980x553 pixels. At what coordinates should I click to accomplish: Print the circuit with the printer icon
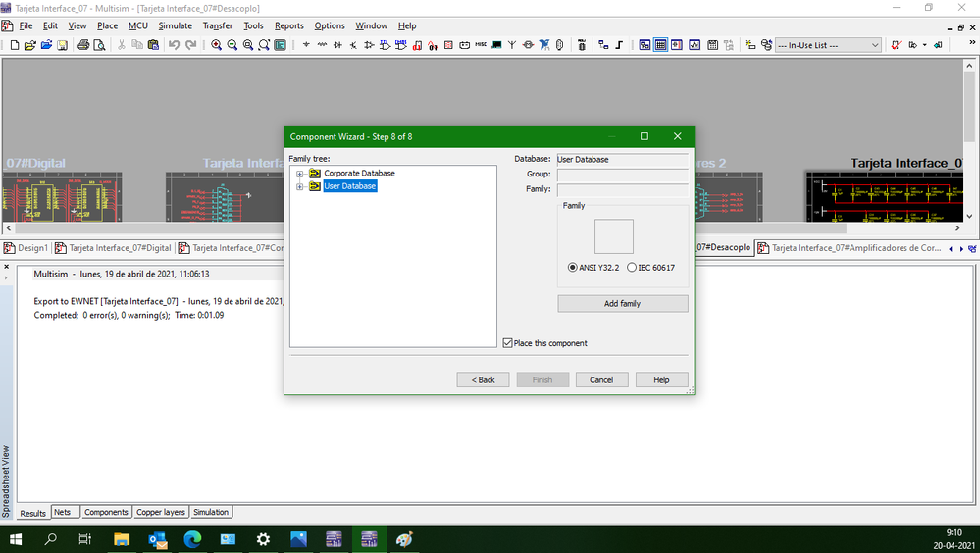[83, 45]
